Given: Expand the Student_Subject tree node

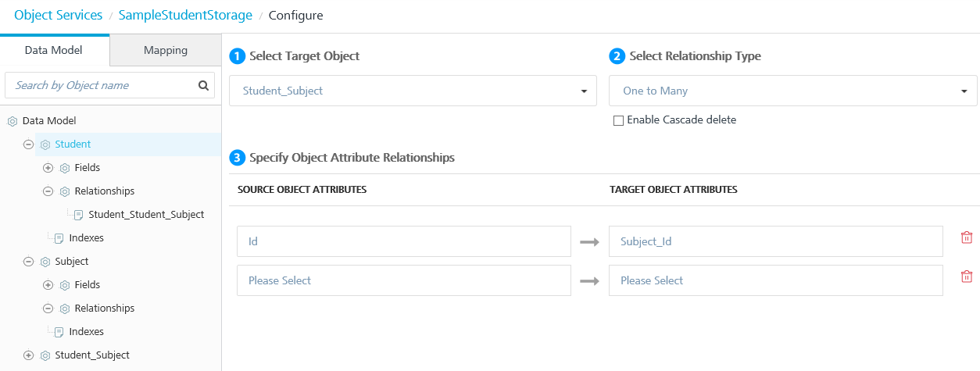Looking at the screenshot, I should click(29, 355).
